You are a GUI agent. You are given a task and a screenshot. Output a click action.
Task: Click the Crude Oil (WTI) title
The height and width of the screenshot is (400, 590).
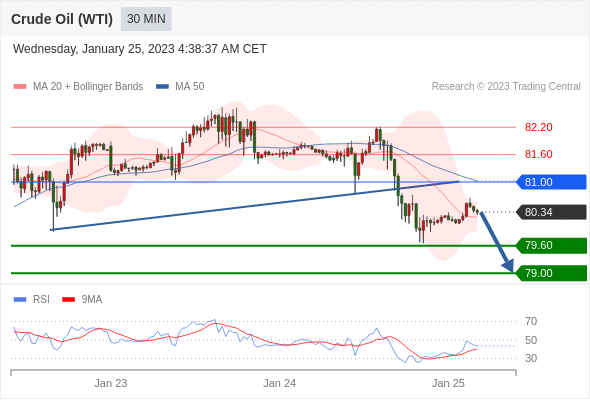[62, 19]
